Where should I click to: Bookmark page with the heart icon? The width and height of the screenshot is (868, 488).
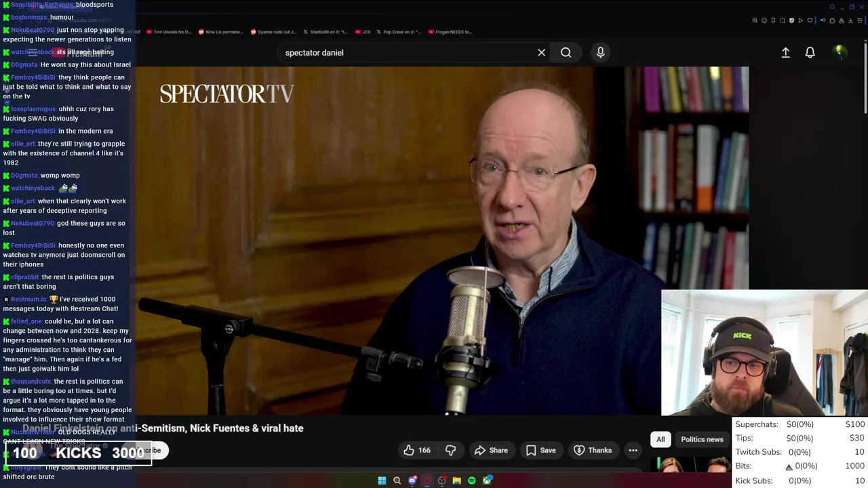click(x=810, y=20)
